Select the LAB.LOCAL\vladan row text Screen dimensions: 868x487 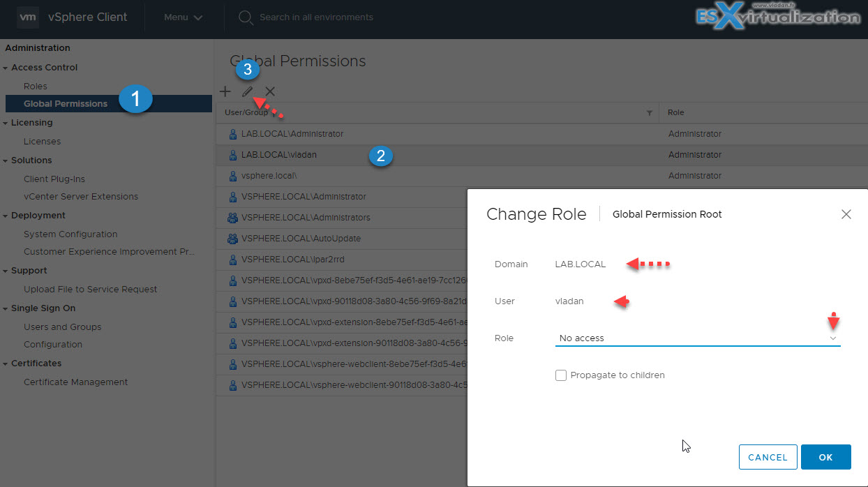point(278,154)
